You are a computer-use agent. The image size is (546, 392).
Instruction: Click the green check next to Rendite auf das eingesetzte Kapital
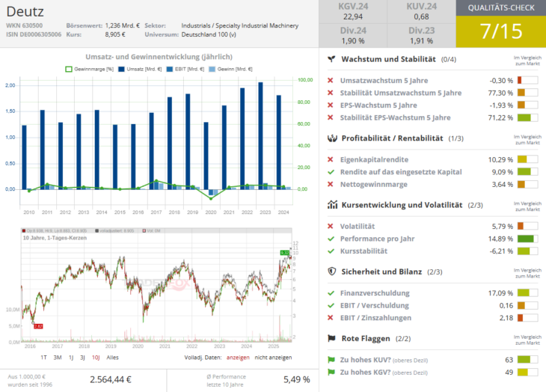click(x=331, y=172)
